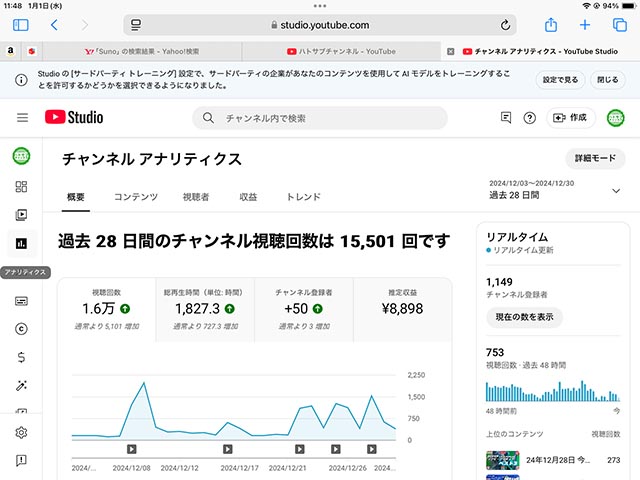Open the 24年12月28日 top content title

[558, 460]
